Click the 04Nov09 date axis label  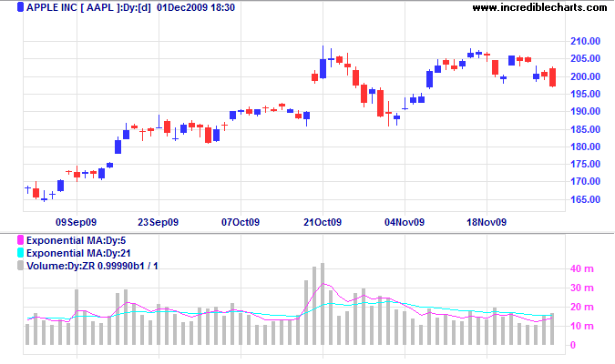405,222
